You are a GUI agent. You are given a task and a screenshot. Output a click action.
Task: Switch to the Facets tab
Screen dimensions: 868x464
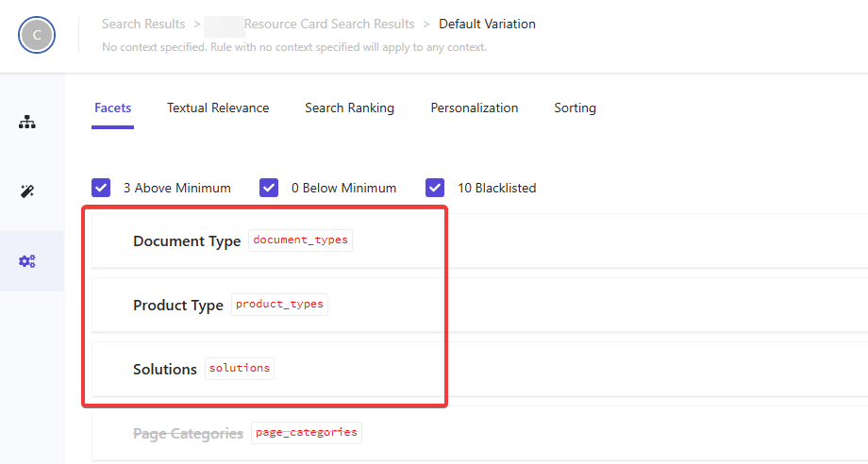click(x=112, y=108)
